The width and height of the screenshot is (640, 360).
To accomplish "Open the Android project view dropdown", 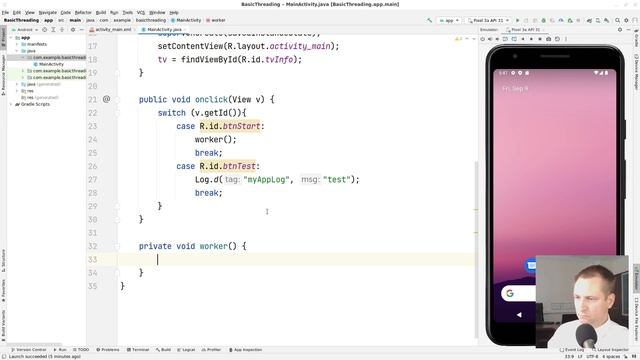I will 24,29.
